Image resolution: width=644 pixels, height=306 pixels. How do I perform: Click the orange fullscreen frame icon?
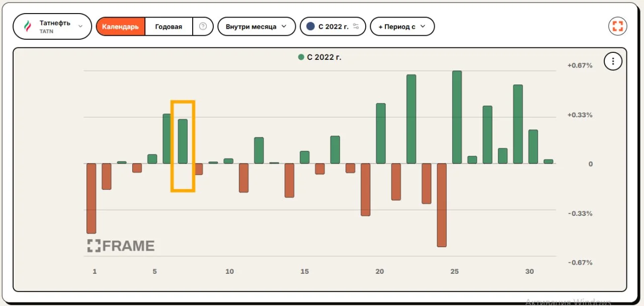[x=617, y=26]
